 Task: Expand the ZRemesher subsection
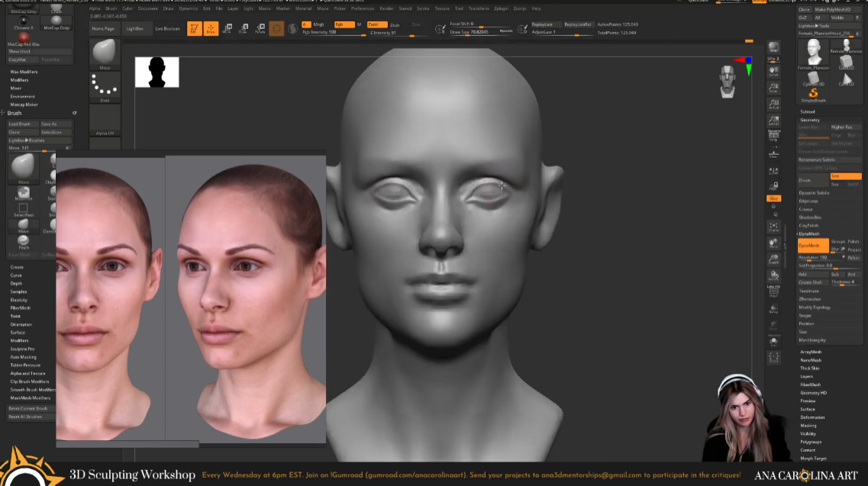(x=810, y=299)
